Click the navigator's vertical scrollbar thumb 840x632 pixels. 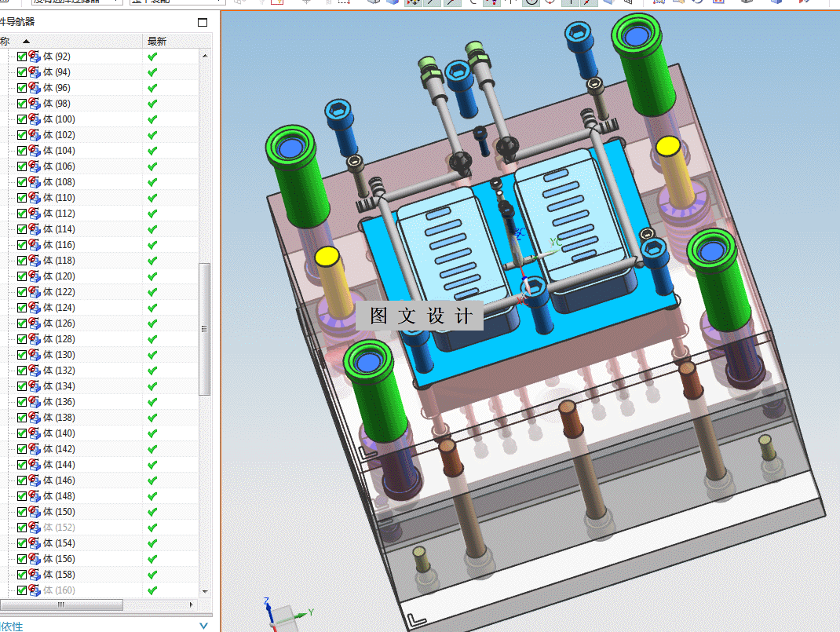204,329
